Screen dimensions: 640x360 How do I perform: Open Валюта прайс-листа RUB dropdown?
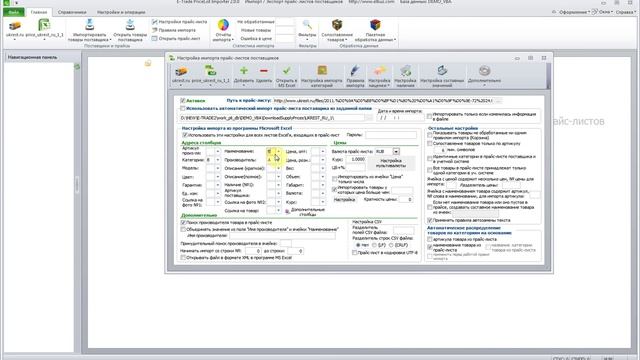pos(396,151)
